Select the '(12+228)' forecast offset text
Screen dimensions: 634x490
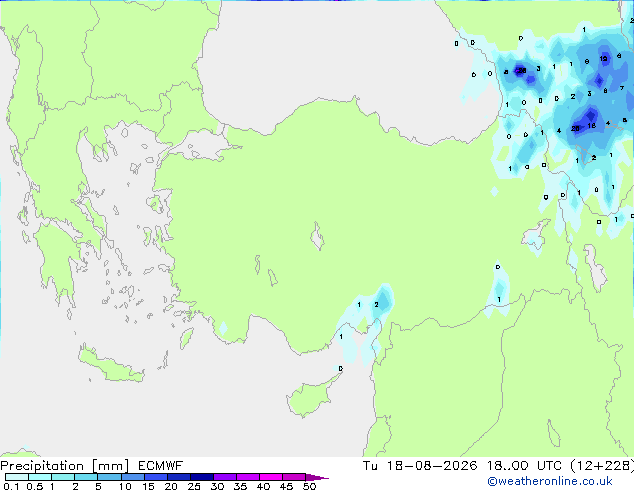pos(602,466)
